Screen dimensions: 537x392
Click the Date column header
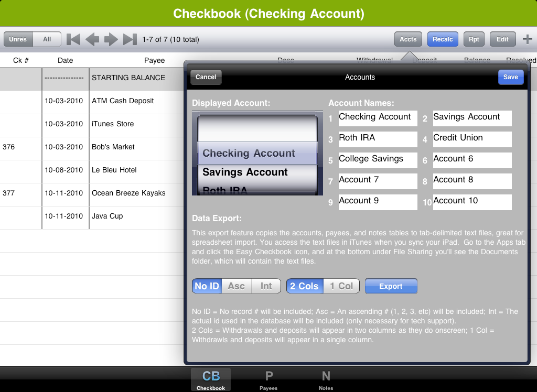[65, 60]
